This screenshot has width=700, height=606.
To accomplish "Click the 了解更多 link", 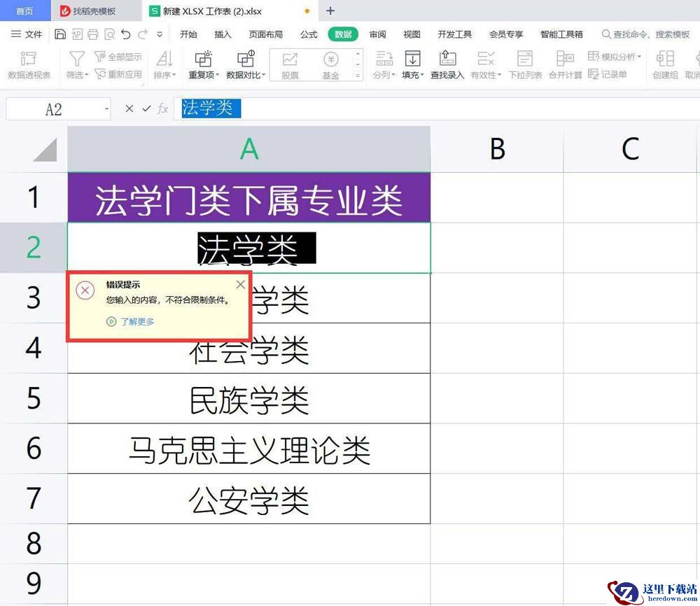I will (x=131, y=321).
